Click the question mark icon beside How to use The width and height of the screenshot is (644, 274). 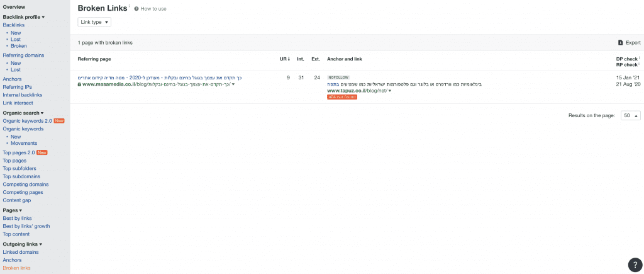tap(136, 9)
